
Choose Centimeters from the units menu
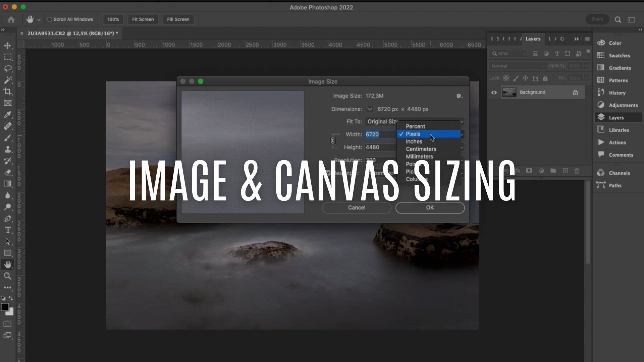[421, 149]
